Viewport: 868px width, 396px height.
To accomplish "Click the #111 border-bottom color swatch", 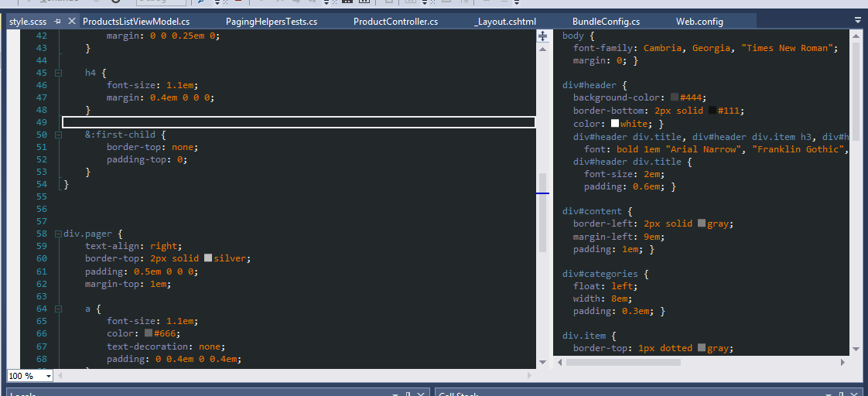I will [x=713, y=110].
